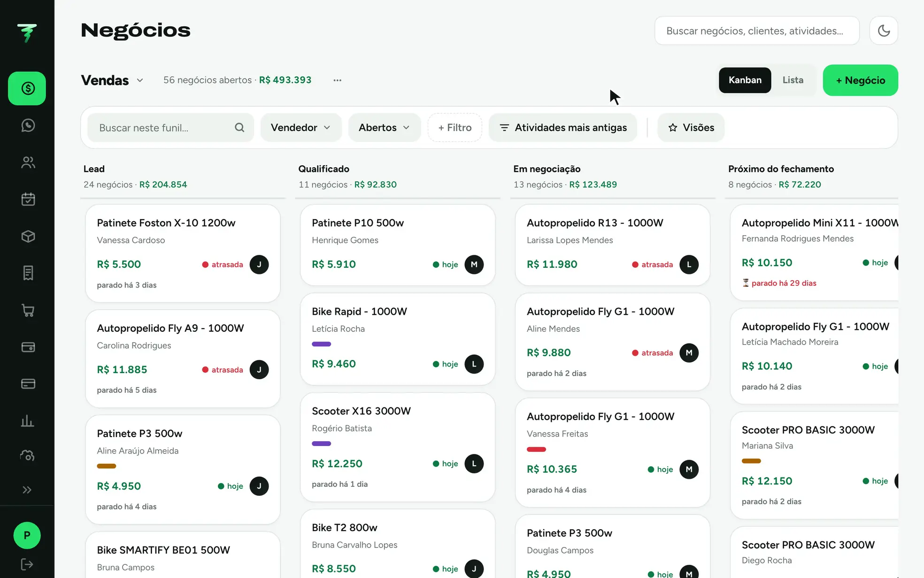Click atrasada status on Aline Mendes card
Viewport: 924px width, 578px height.
click(653, 353)
